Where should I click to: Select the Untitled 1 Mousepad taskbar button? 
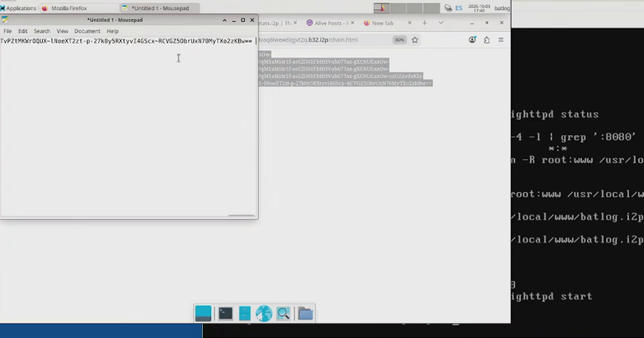point(160,8)
